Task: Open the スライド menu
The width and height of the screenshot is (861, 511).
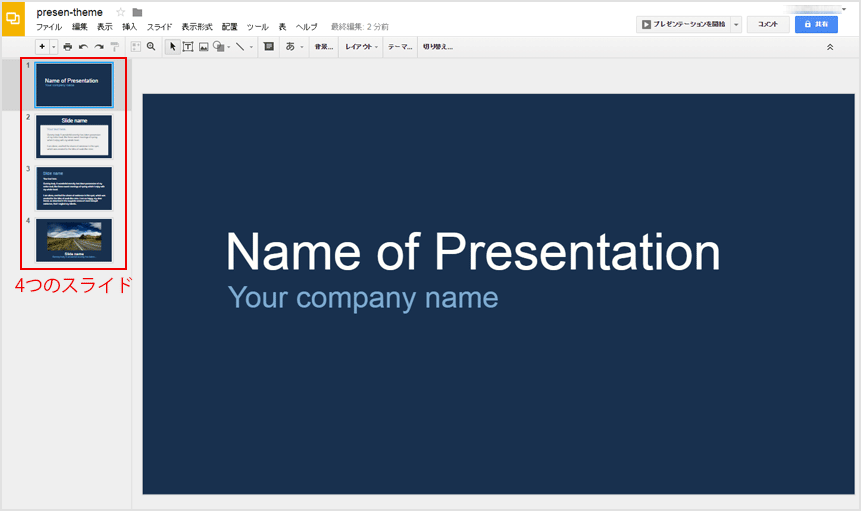Action: pyautogui.click(x=159, y=26)
